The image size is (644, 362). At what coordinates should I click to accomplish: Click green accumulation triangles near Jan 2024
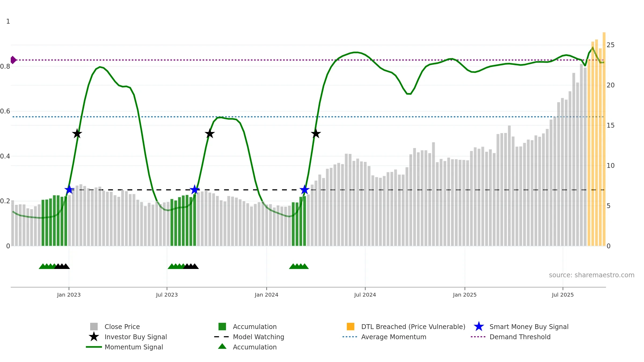pos(299,266)
